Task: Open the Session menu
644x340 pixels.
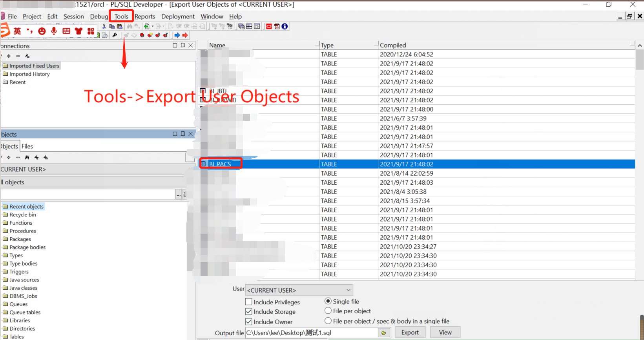Action: (x=73, y=16)
